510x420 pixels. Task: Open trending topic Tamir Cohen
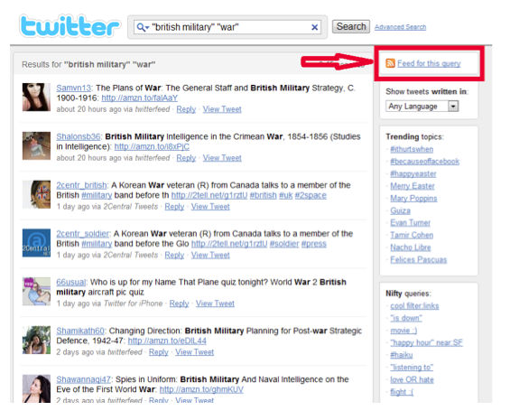(412, 235)
